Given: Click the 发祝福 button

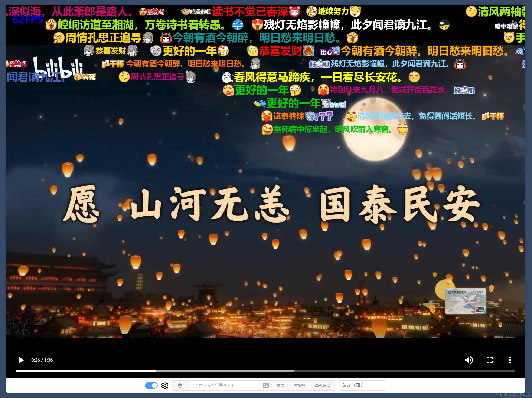Looking at the screenshot, I should (299, 385).
